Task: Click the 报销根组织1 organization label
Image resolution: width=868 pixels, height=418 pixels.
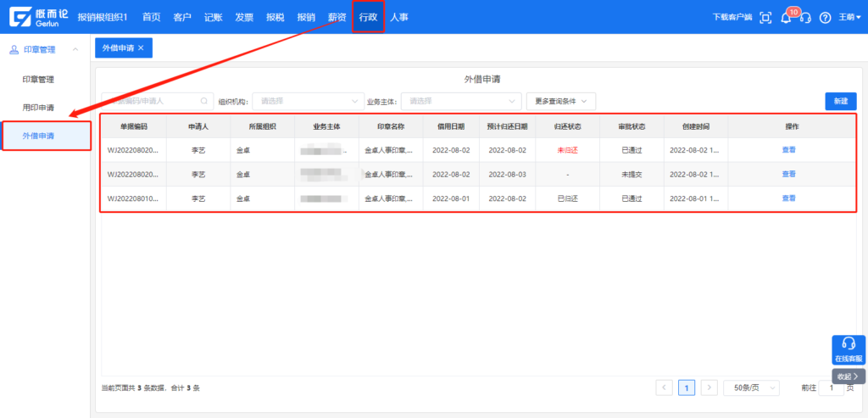Action: [x=103, y=17]
